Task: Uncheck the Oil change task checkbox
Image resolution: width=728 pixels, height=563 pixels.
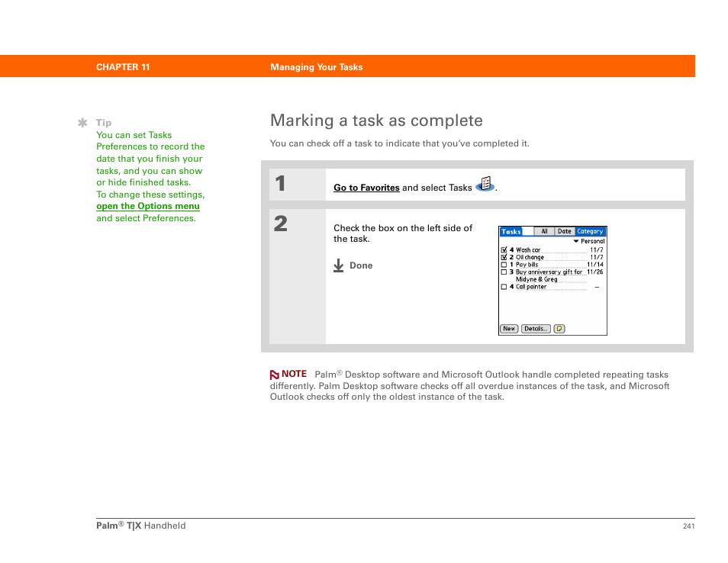Action: [x=504, y=257]
